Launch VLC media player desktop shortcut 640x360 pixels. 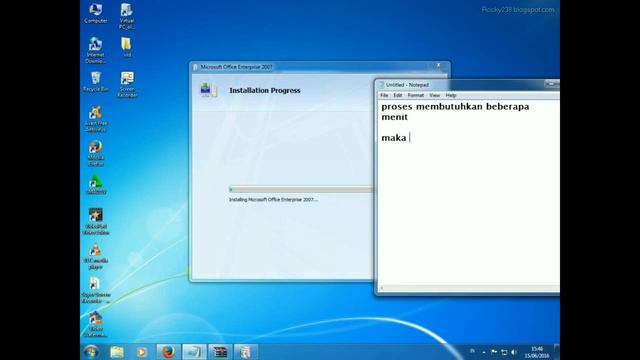click(x=96, y=256)
